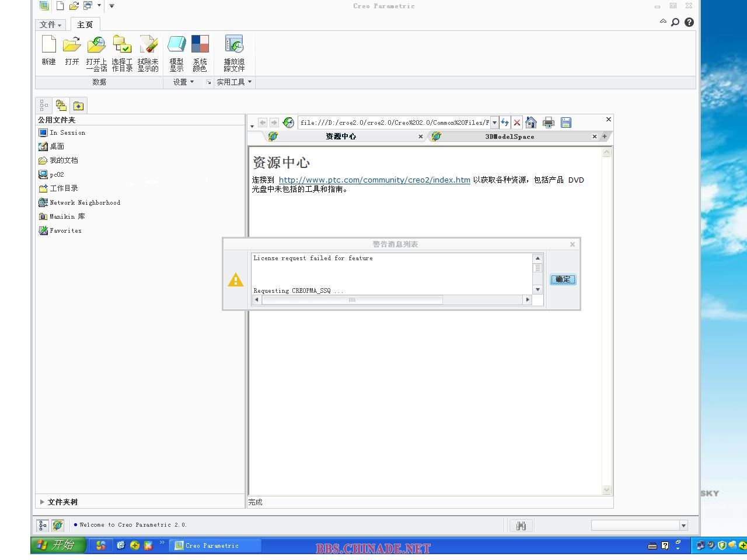Click the browser URL address field
This screenshot has width=747, height=560.
tap(395, 123)
